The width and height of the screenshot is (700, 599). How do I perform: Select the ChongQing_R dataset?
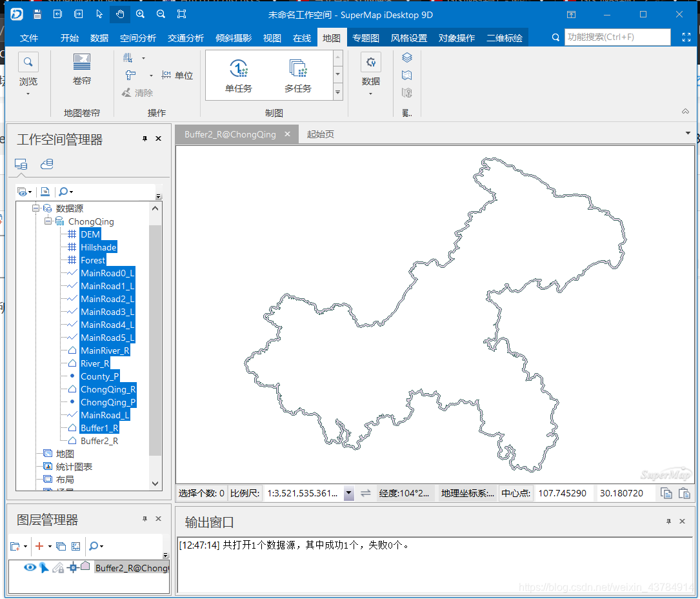[108, 389]
